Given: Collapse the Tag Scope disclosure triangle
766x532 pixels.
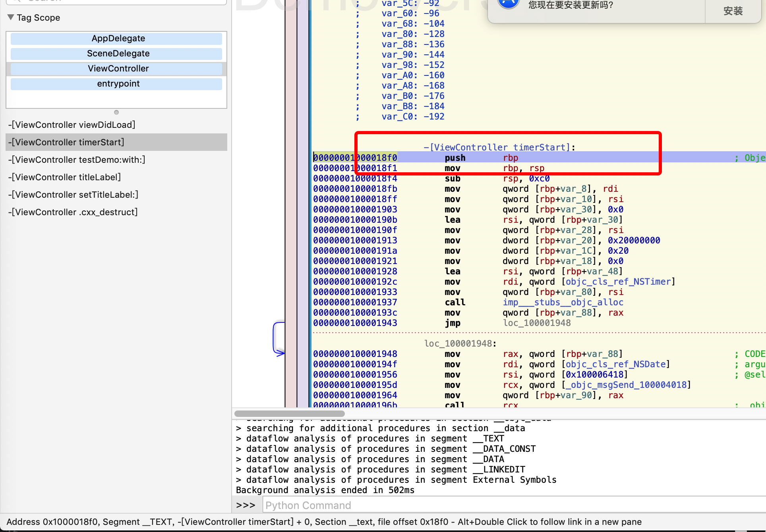Looking at the screenshot, I should [x=11, y=17].
